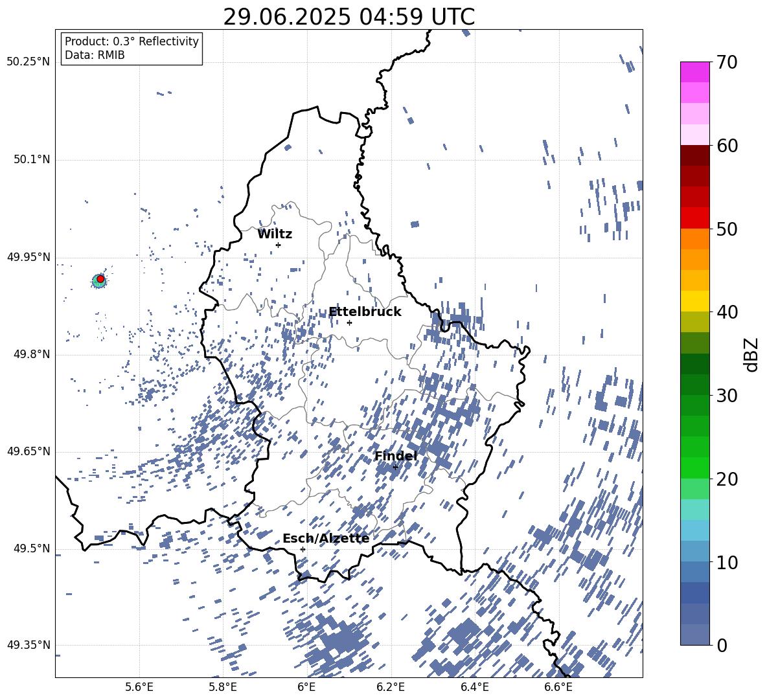The image size is (767, 700).
Task: Click the title '29.06.2025 04:59 UTC'
Action: (349, 17)
